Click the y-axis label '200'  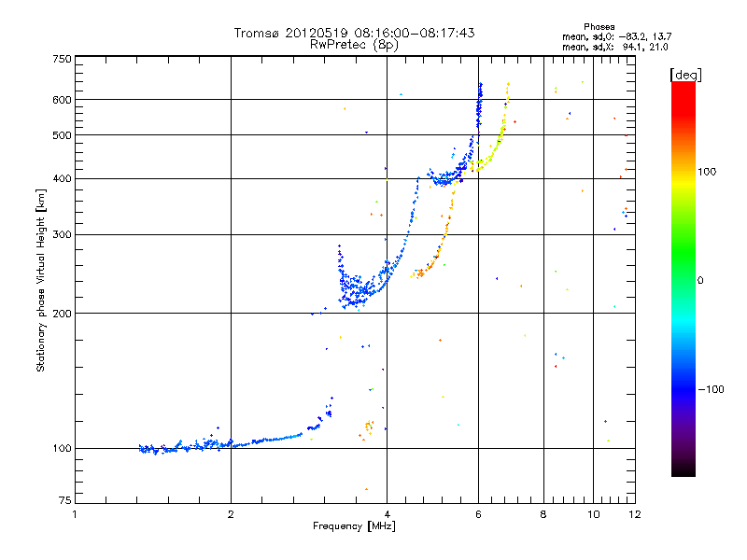point(62,314)
